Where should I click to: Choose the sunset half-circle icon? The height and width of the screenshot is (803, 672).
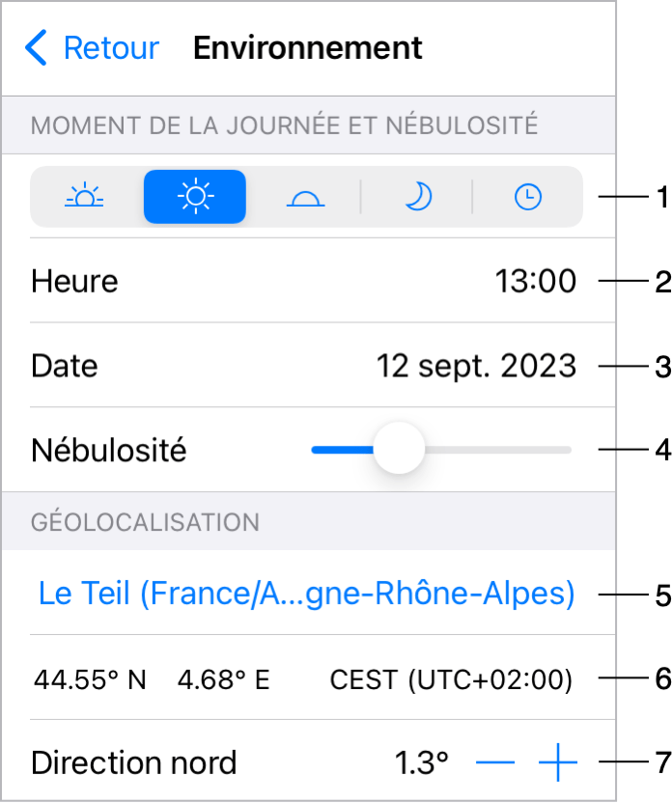click(x=305, y=198)
